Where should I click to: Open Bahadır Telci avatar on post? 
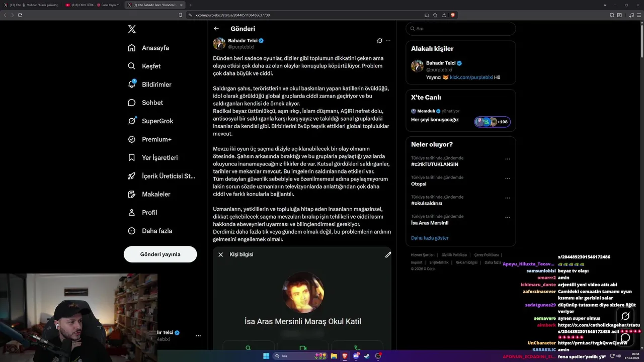coord(219,43)
